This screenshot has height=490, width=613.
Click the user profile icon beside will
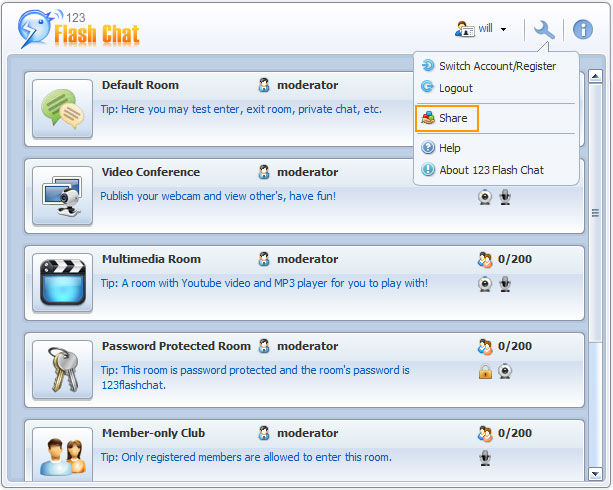[464, 29]
